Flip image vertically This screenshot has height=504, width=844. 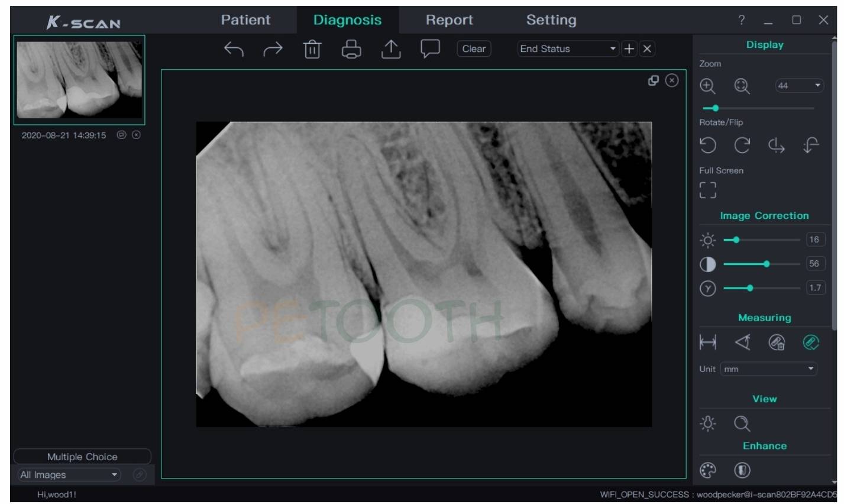click(811, 145)
